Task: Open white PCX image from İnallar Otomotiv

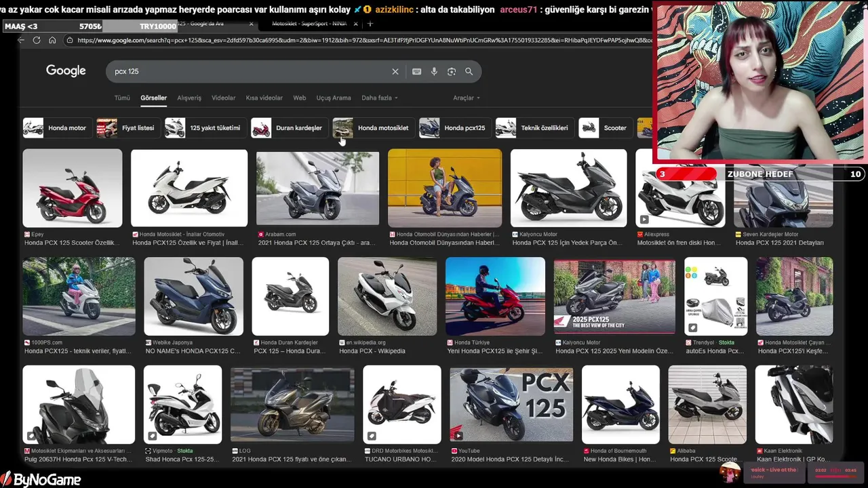Action: [x=189, y=188]
